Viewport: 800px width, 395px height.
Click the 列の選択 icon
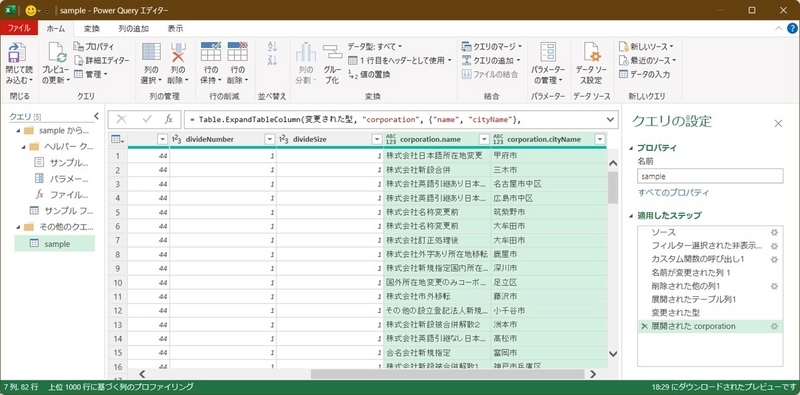pyautogui.click(x=151, y=52)
